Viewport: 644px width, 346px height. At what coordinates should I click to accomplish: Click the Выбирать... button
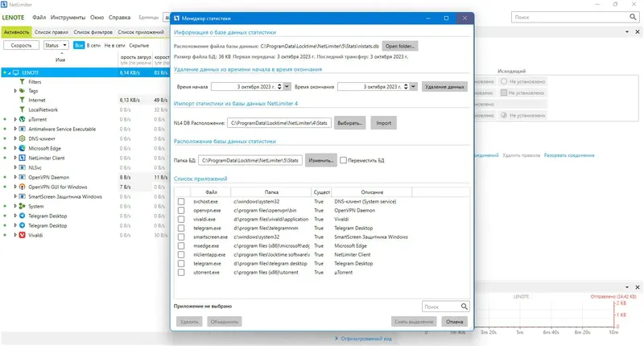(350, 123)
